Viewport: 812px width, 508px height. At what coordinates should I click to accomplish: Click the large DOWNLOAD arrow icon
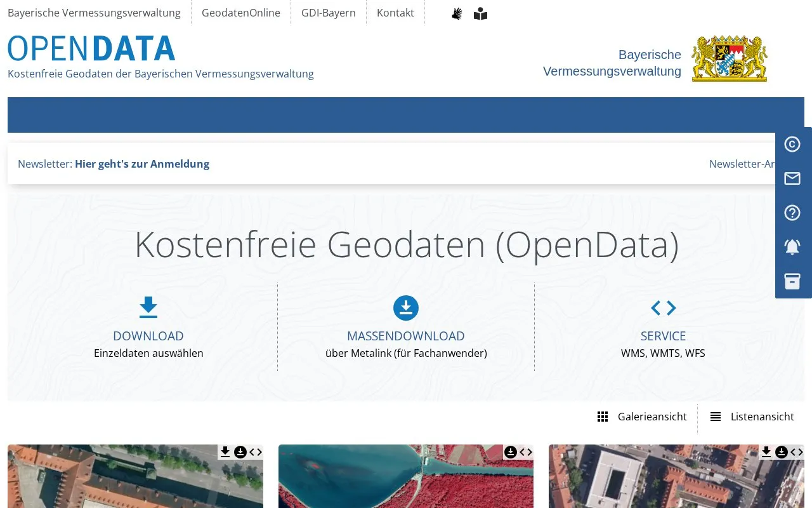[148, 307]
